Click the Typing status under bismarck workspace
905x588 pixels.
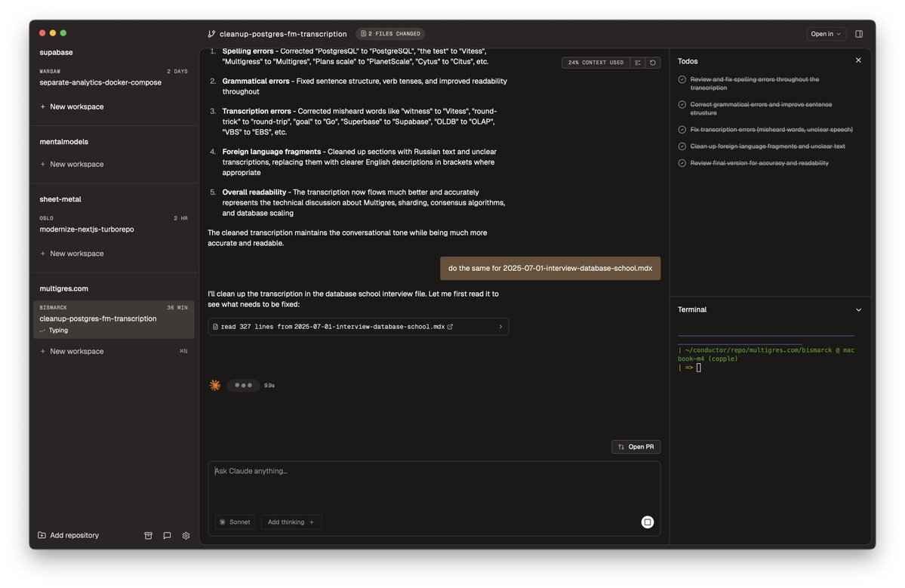click(58, 331)
